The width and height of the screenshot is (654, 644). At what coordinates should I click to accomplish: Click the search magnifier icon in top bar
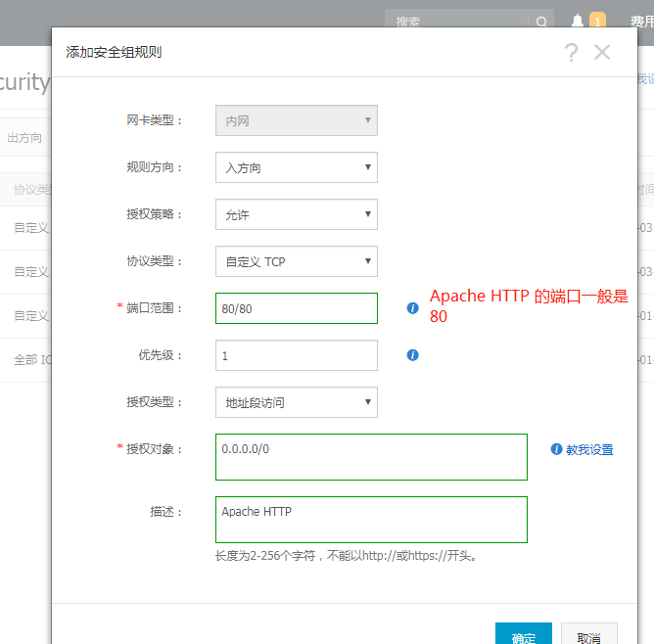[541, 22]
